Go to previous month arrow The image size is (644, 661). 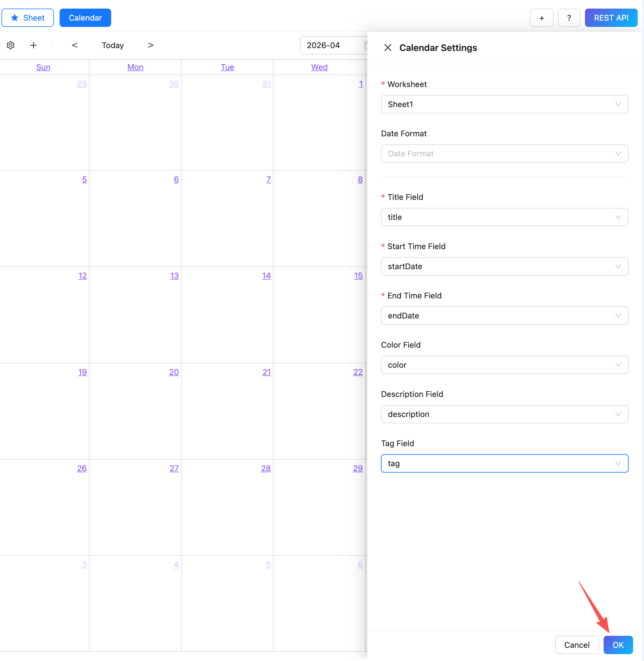coord(75,45)
